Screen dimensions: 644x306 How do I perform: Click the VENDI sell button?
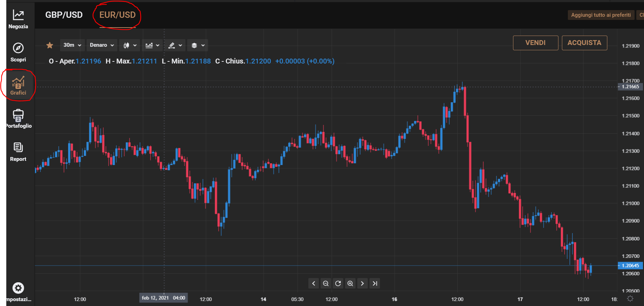click(x=535, y=43)
